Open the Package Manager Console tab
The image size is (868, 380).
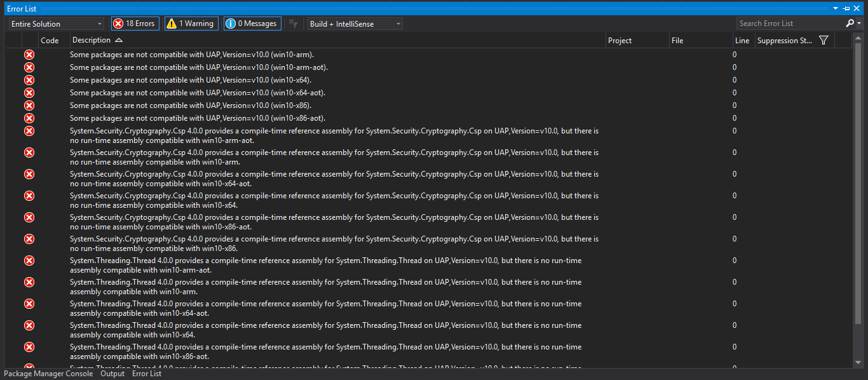point(48,374)
